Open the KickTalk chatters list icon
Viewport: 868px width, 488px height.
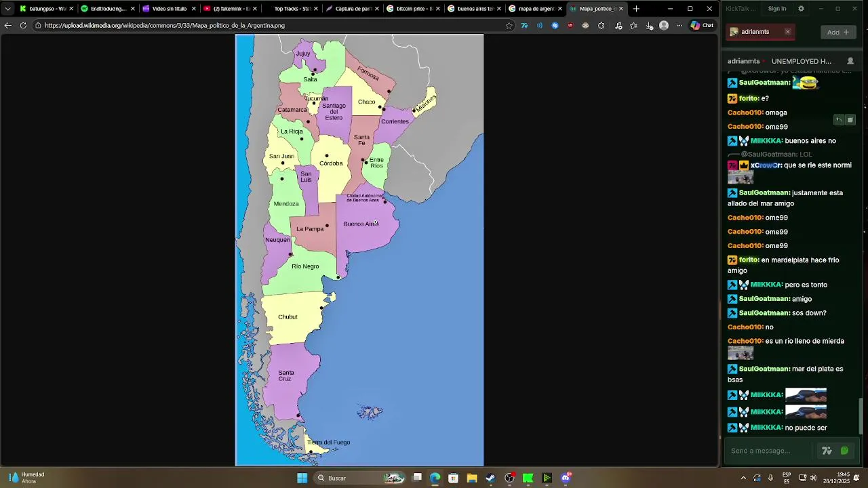click(850, 61)
